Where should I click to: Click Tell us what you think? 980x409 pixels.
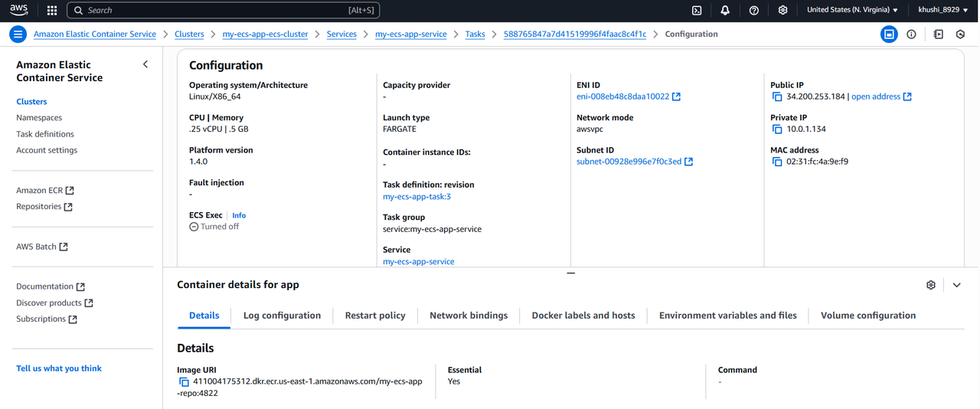(59, 368)
